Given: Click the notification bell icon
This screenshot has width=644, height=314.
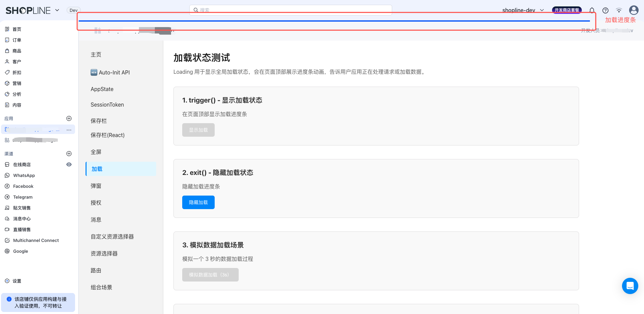Looking at the screenshot, I should tap(592, 10).
